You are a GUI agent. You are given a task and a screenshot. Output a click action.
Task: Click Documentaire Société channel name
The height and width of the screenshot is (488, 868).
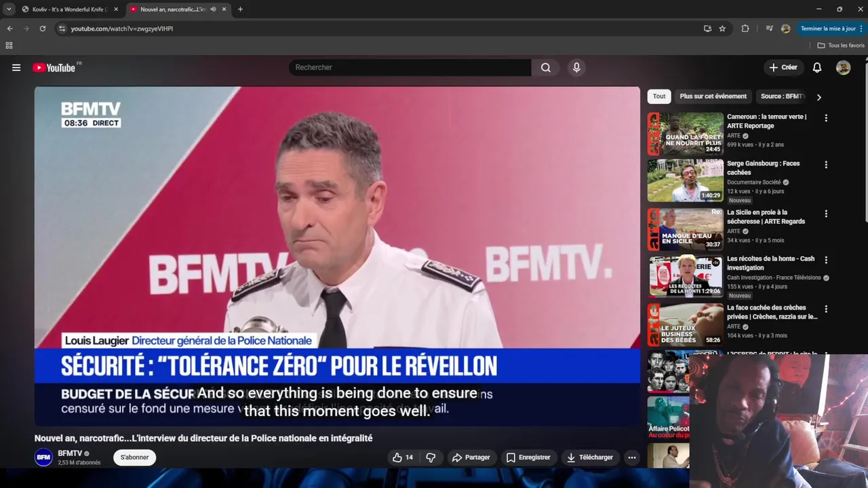pos(753,182)
